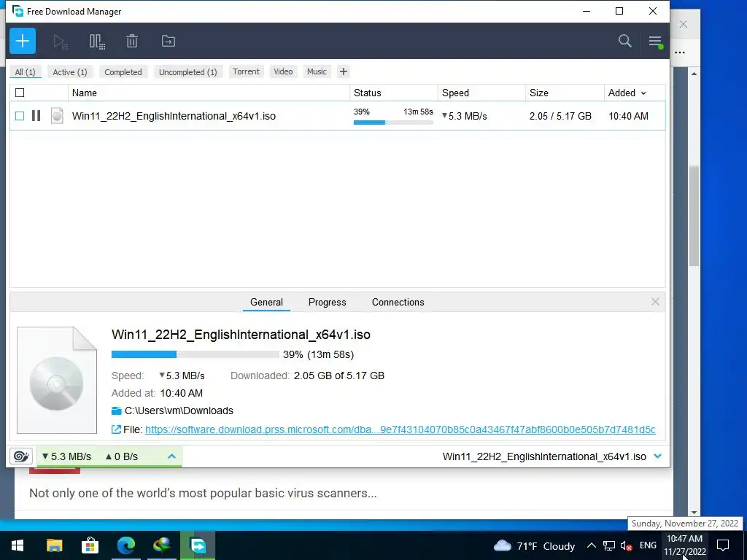
Task: Switch to Connections details tab
Action: pyautogui.click(x=398, y=303)
